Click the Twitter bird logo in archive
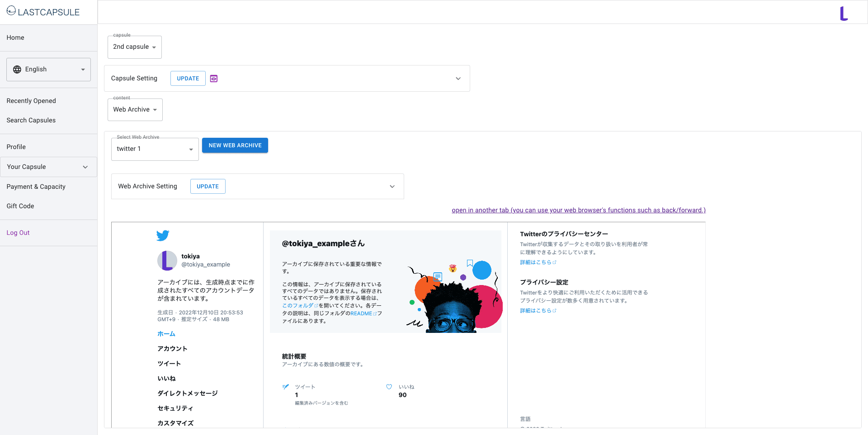The height and width of the screenshot is (435, 868). coord(163,235)
